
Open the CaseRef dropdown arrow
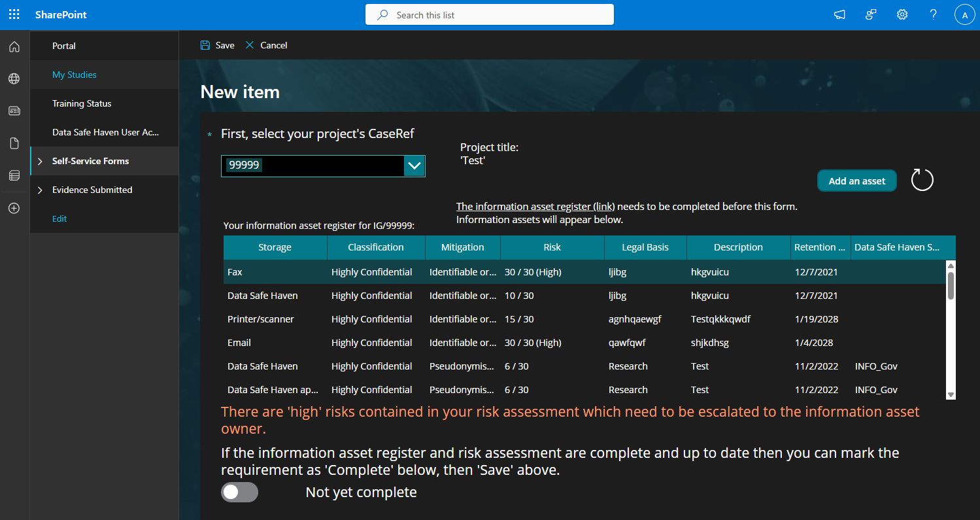pos(414,166)
